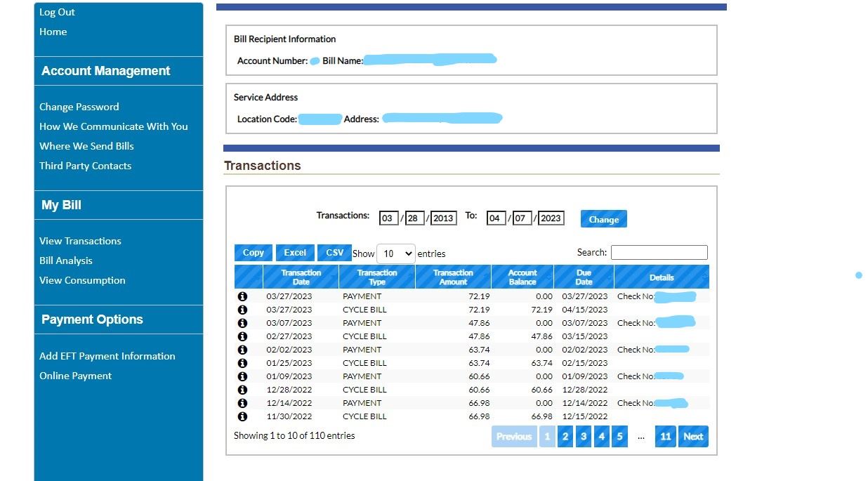View info for the 12/28/2022 cycle bill

(x=242, y=389)
